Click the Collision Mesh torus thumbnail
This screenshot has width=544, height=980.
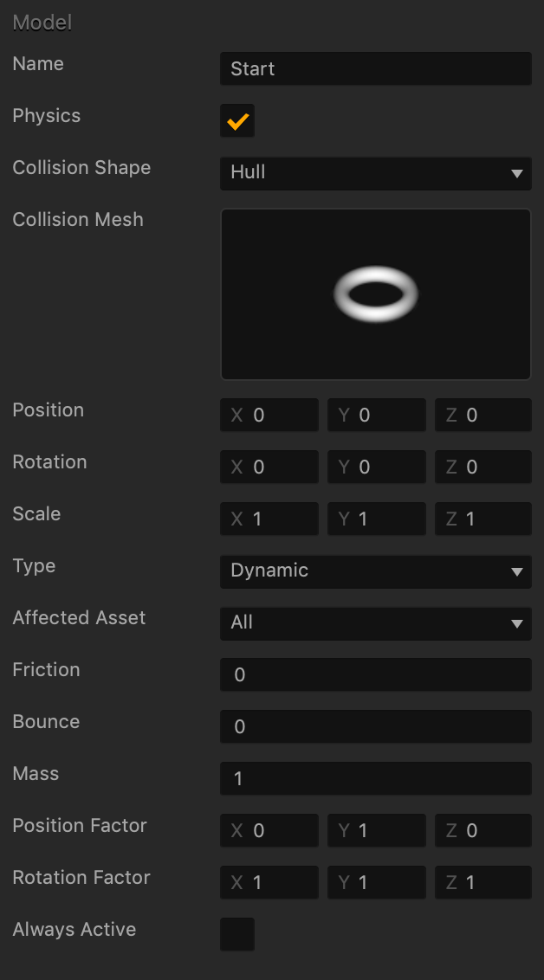click(376, 294)
